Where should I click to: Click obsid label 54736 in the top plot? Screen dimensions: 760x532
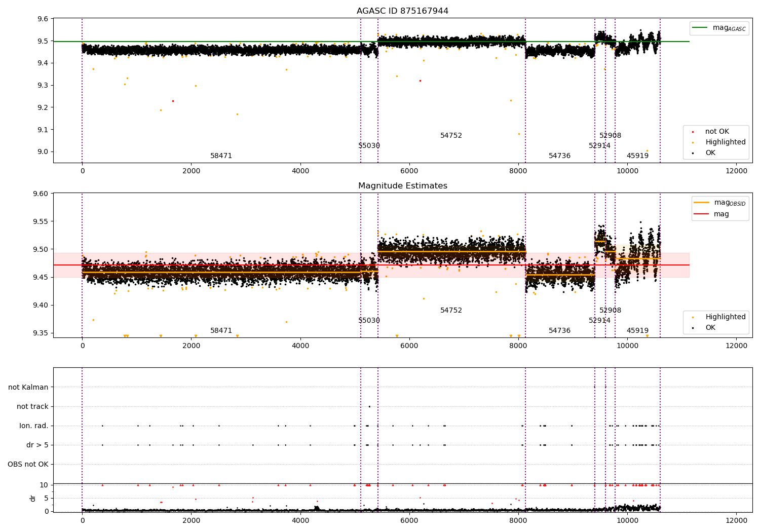coord(559,156)
